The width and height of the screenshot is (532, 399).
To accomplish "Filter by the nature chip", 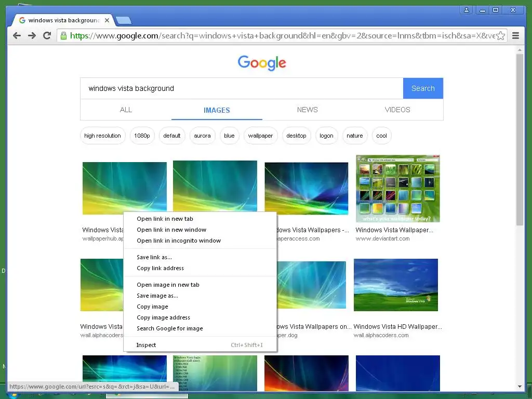I will 354,136.
